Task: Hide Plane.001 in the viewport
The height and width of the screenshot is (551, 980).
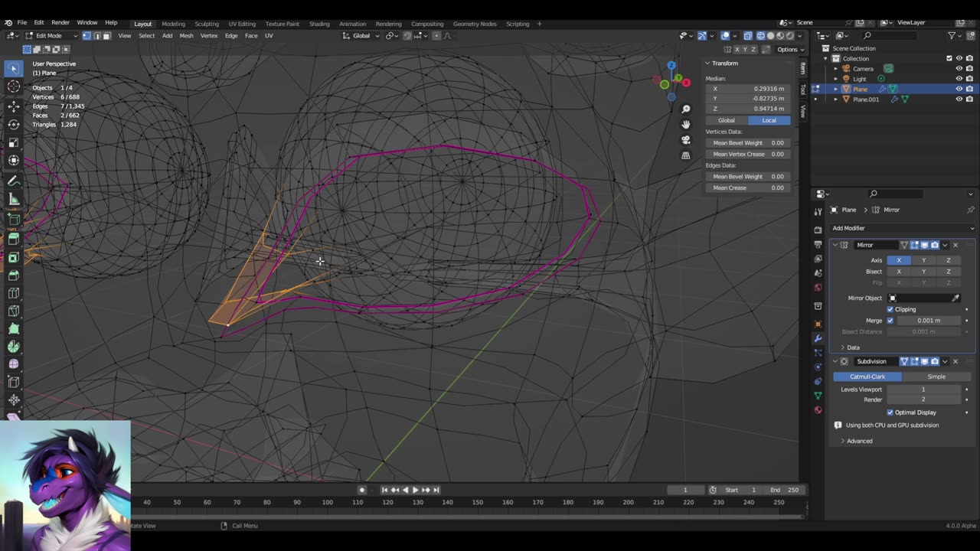Action: pos(959,99)
